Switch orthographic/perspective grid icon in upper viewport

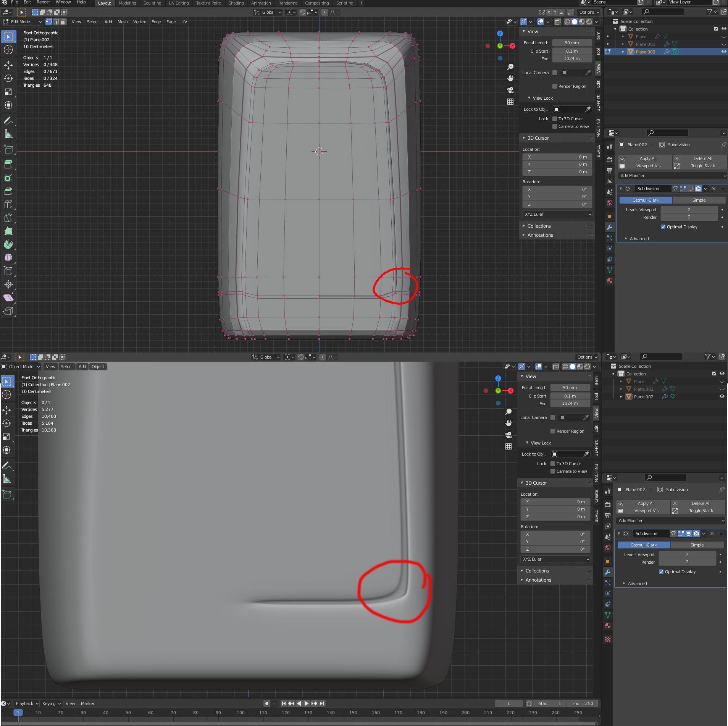pyautogui.click(x=510, y=102)
